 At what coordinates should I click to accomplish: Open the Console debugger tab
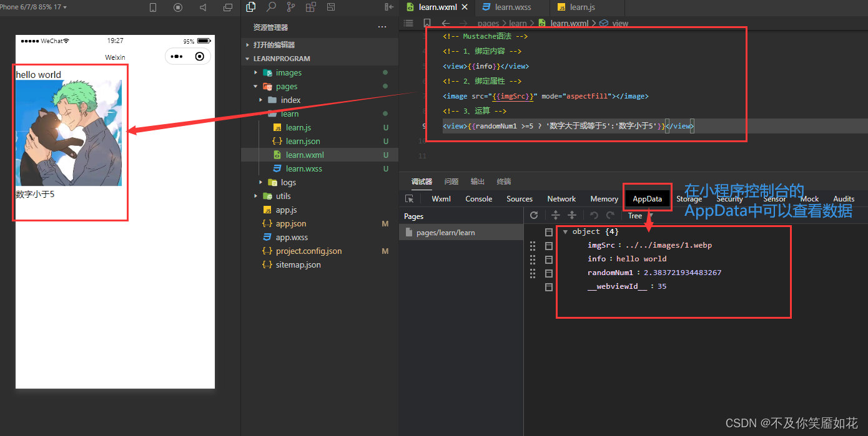[x=479, y=199]
